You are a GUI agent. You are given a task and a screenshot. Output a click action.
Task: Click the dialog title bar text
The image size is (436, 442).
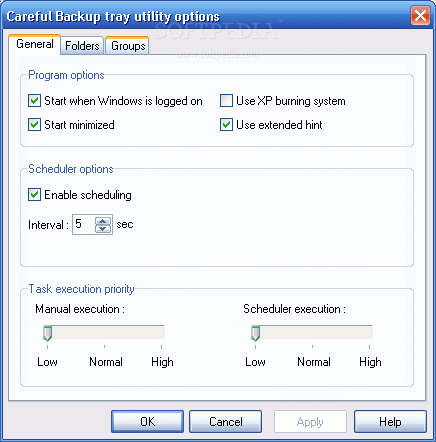113,17
